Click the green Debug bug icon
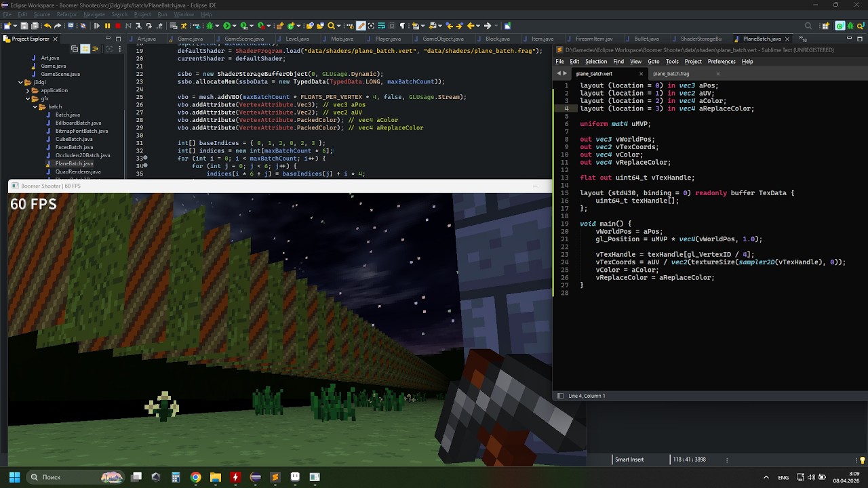 point(210,26)
